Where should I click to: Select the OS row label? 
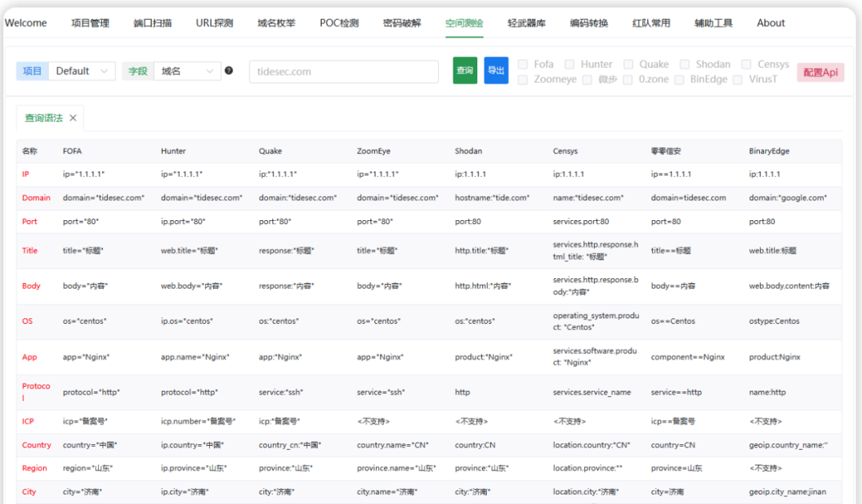27,321
